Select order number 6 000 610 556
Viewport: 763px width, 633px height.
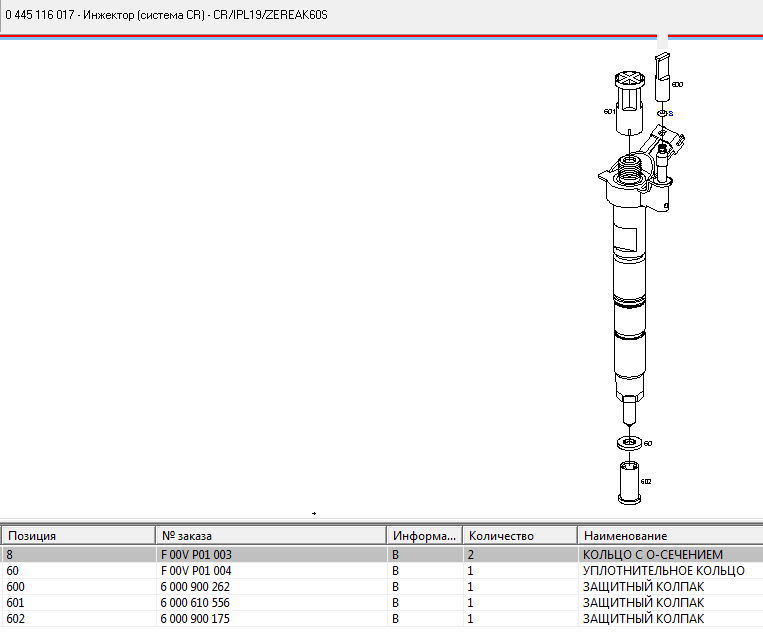(x=196, y=603)
